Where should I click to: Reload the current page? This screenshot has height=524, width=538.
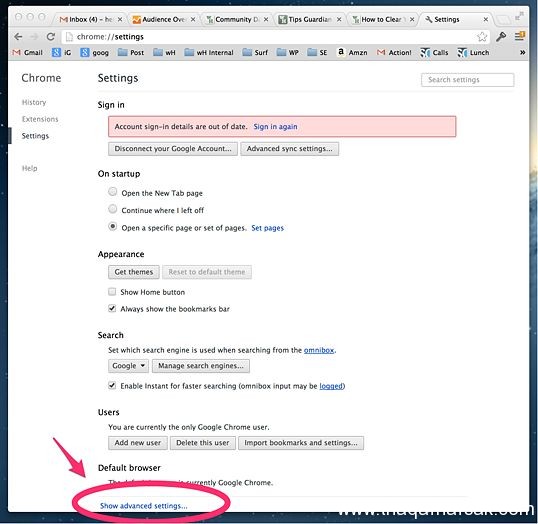pyautogui.click(x=51, y=37)
